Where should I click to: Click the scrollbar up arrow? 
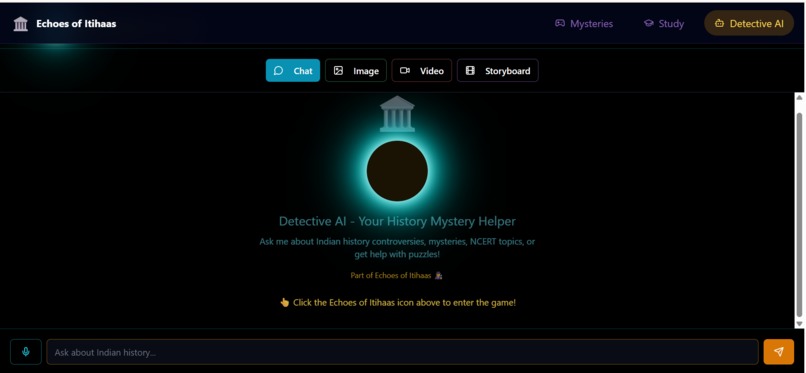[x=799, y=98]
